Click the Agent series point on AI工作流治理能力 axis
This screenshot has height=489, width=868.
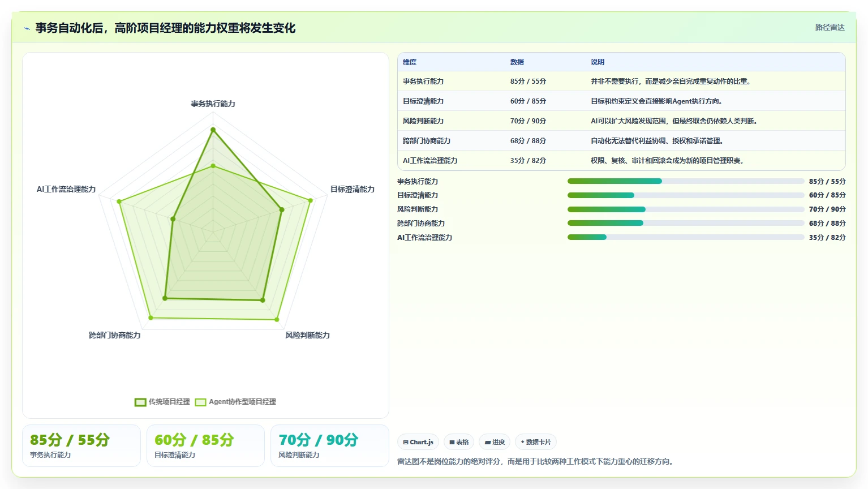[119, 201]
